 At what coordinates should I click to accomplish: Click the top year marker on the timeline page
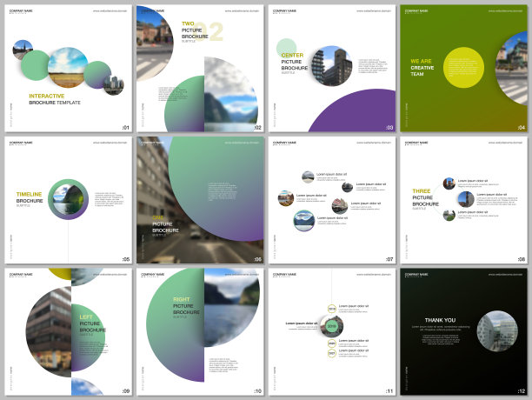331,308
